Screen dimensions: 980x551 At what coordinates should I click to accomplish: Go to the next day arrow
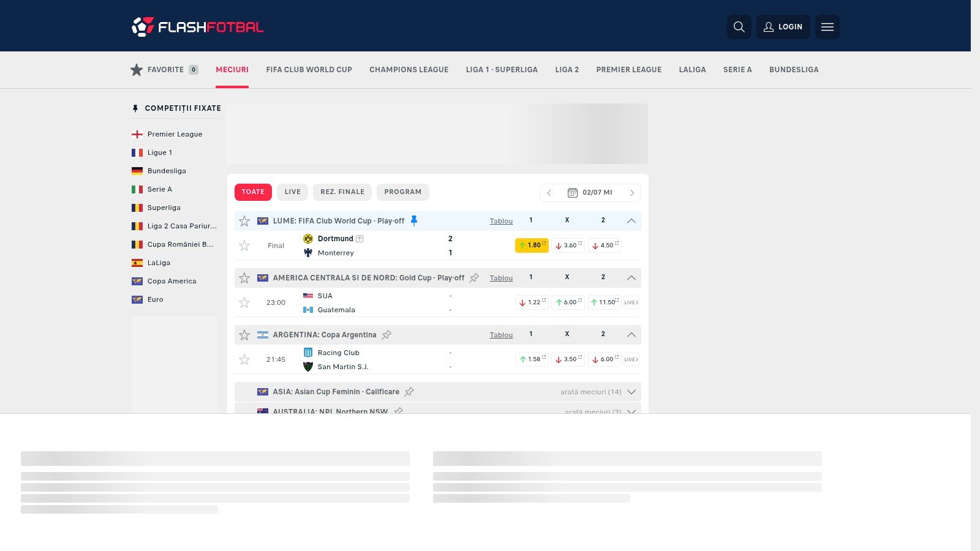click(x=631, y=193)
